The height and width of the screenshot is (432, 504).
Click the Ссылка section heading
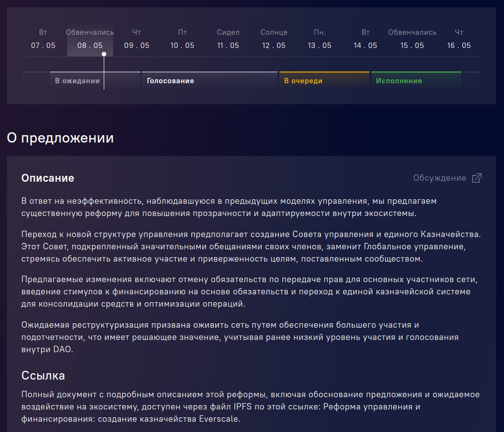43,376
